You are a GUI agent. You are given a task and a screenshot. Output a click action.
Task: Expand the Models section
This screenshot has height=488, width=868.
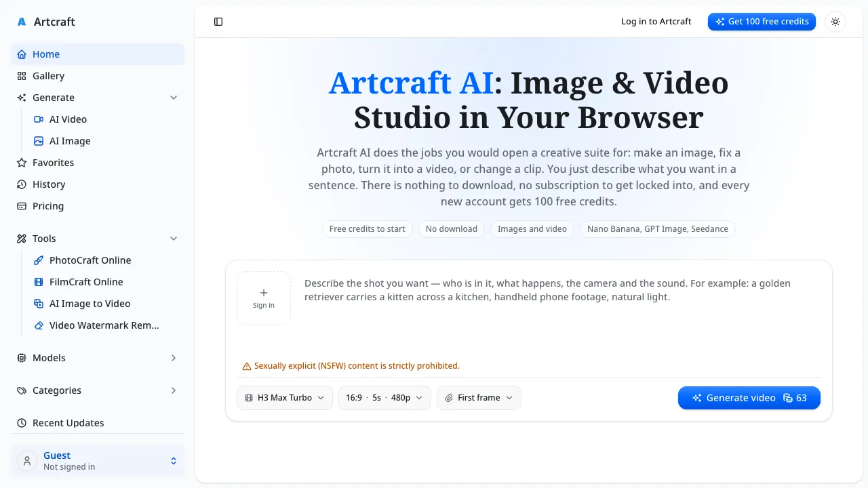[98, 358]
